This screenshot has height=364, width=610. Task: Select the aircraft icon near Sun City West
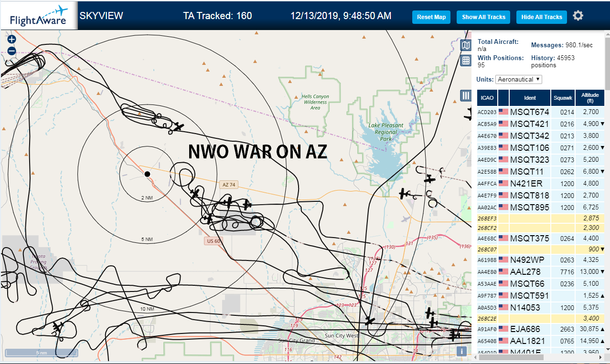click(369, 321)
